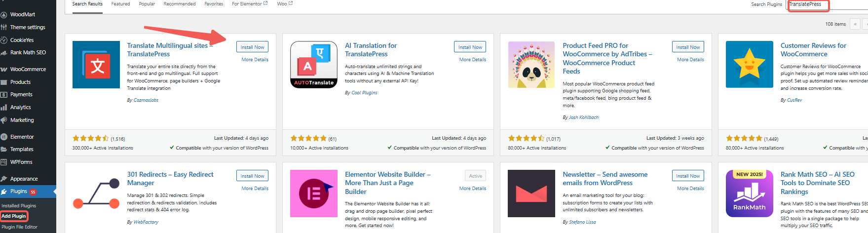Click the Appearance brush icon in sidebar
The width and height of the screenshot is (868, 233).
[x=4, y=179]
